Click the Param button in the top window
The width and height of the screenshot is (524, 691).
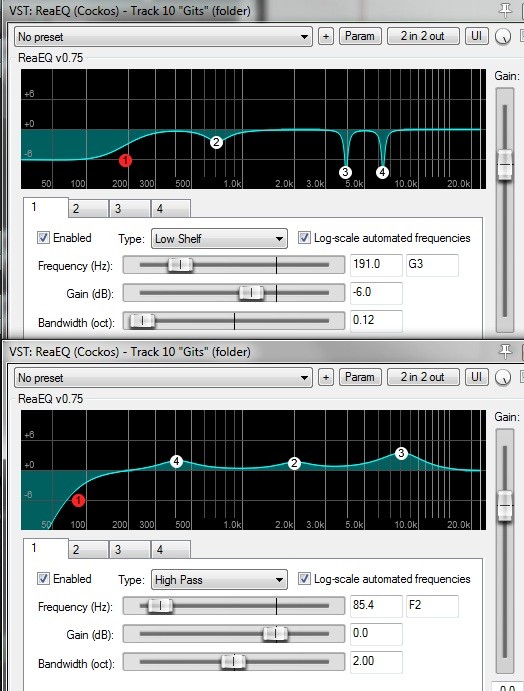click(360, 36)
